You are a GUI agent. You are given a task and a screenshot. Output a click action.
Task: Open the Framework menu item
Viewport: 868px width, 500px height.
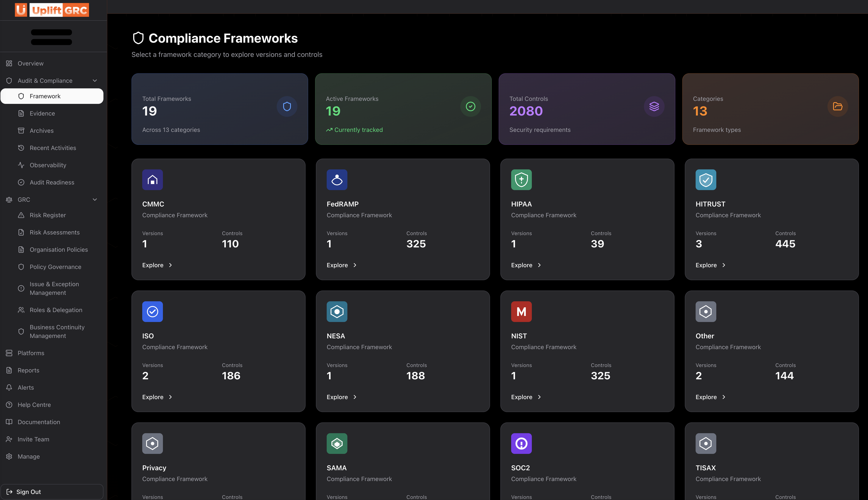52,96
